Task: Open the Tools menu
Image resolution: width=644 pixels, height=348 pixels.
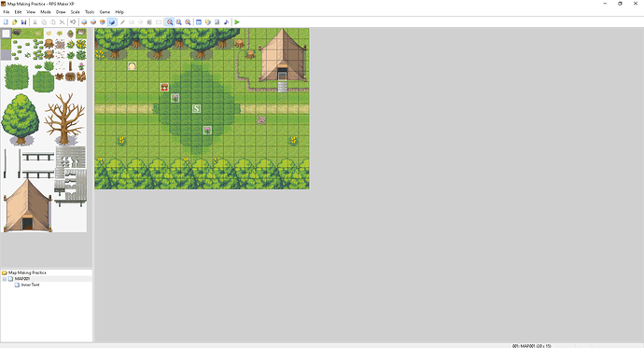Action: point(90,12)
